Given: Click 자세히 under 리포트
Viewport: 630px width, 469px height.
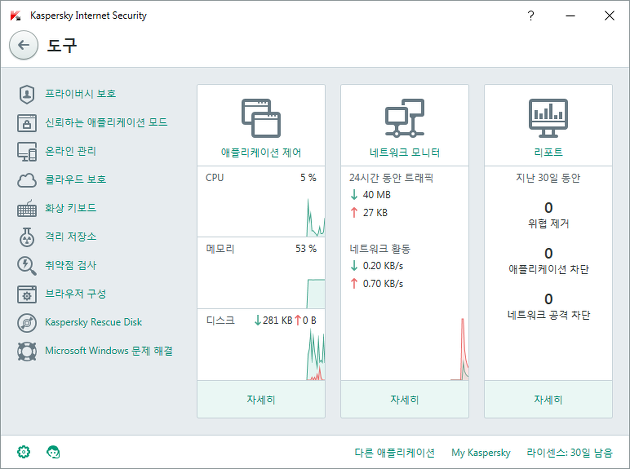Looking at the screenshot, I should [548, 399].
